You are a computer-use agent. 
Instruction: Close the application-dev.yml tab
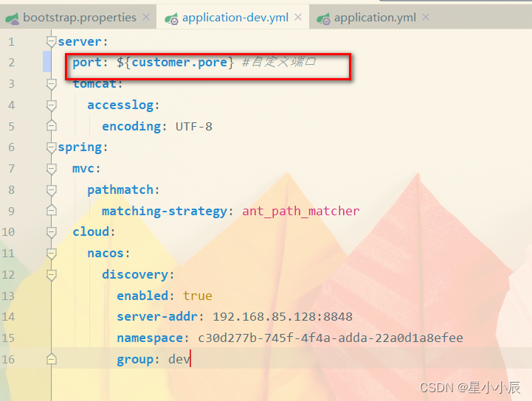pyautogui.click(x=298, y=17)
